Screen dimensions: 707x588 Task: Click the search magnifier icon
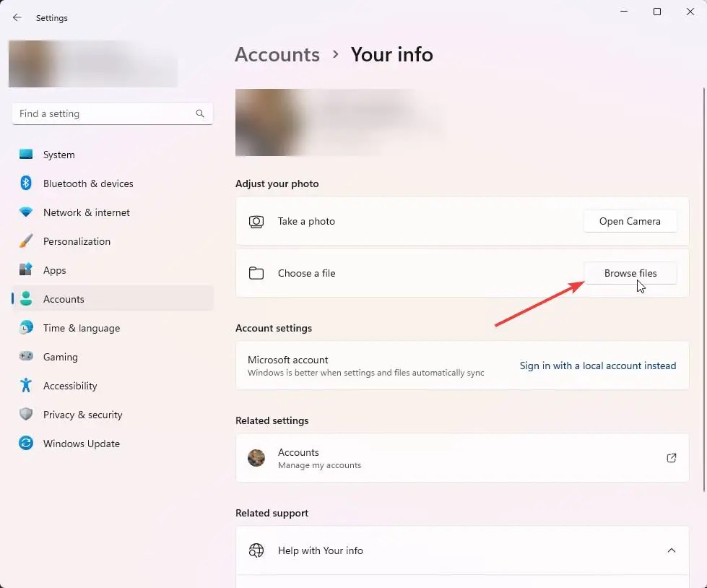pos(200,113)
